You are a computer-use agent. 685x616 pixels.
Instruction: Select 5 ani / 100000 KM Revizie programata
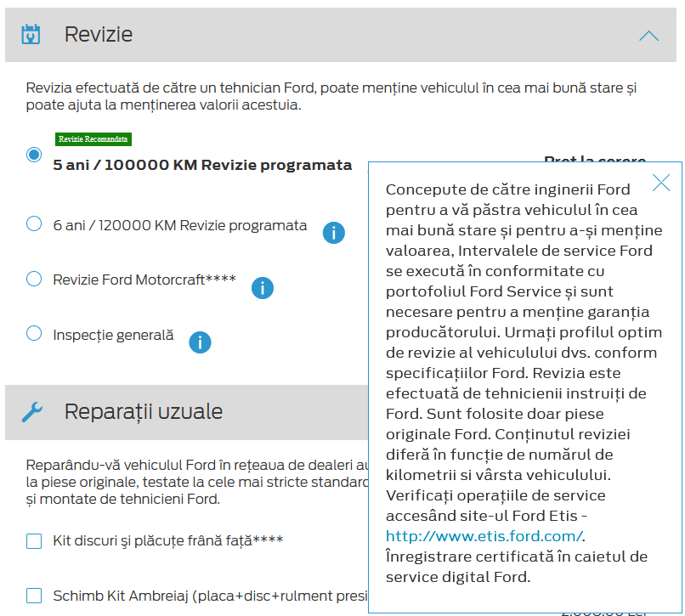(x=34, y=155)
